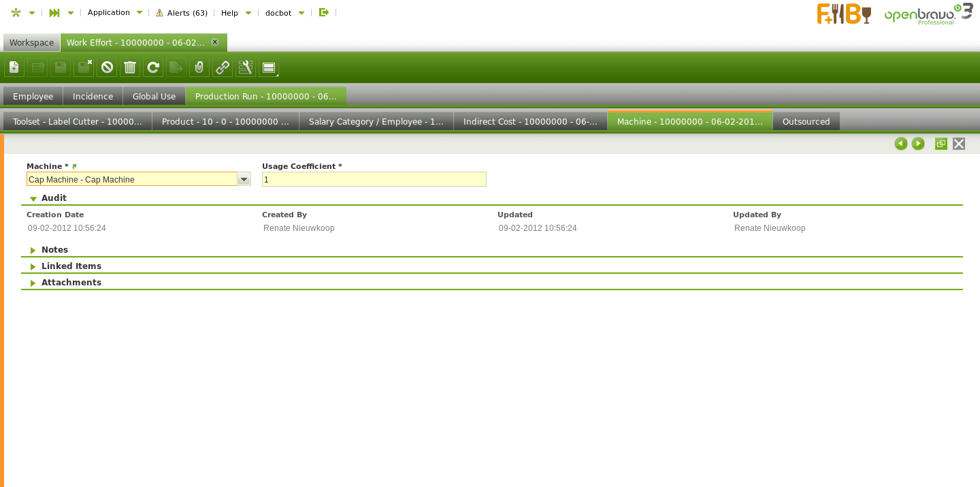Image resolution: width=980 pixels, height=487 pixels.
Task: Open the wrench customize form icon
Action: pos(246,67)
